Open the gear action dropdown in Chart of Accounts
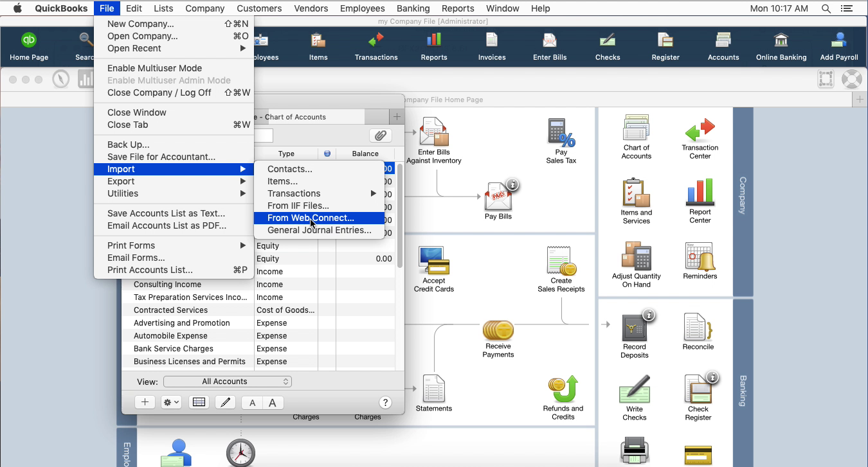The width and height of the screenshot is (868, 467). tap(171, 402)
